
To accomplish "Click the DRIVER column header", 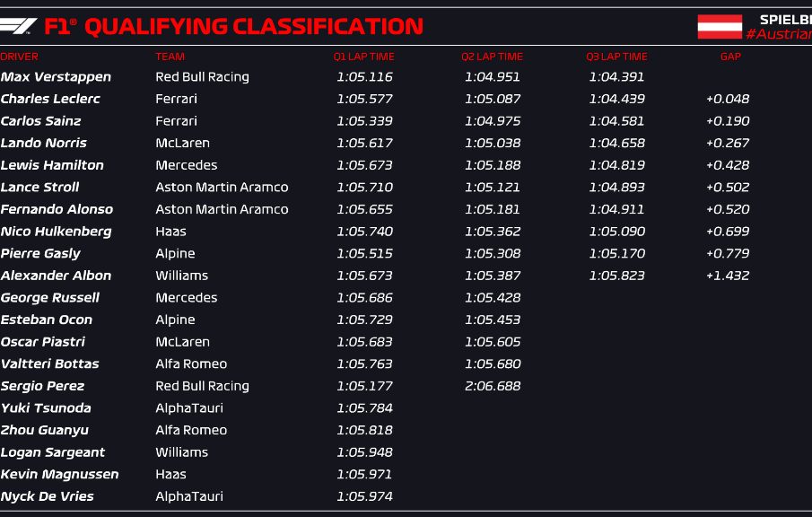I will tap(19, 57).
